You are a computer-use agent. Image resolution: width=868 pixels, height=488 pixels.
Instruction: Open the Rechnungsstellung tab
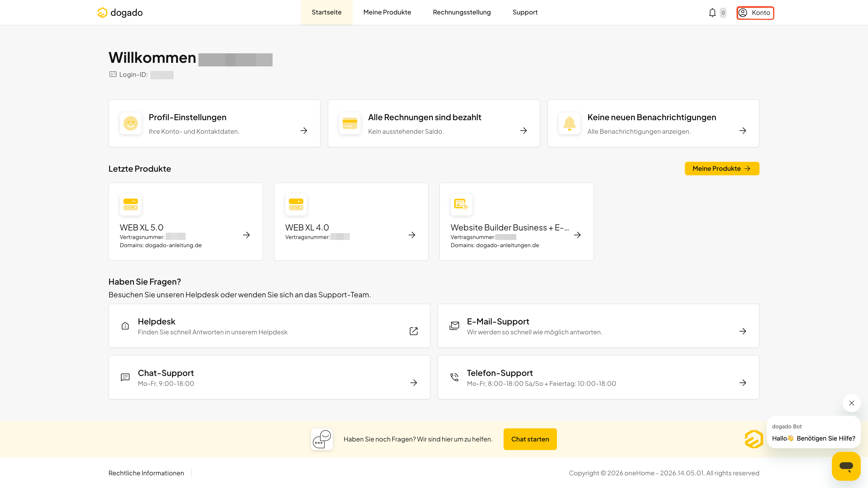pyautogui.click(x=462, y=12)
